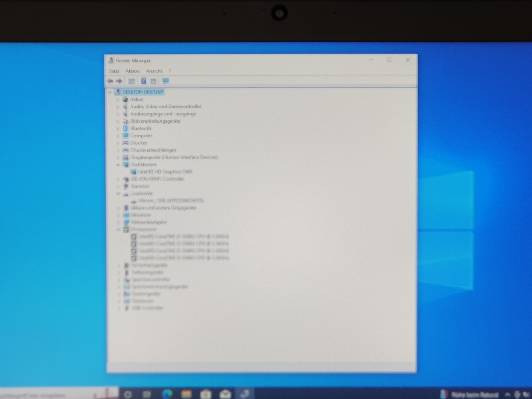The image size is (532, 399).
Task: Select Intel(R) HD Graphics 5500 device
Action: pos(165,172)
